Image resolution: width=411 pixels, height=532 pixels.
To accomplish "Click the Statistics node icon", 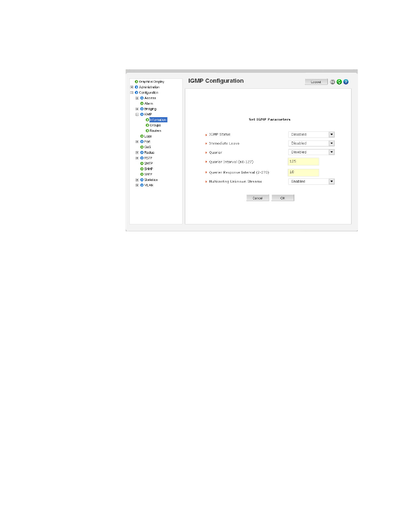I will click(x=142, y=180).
